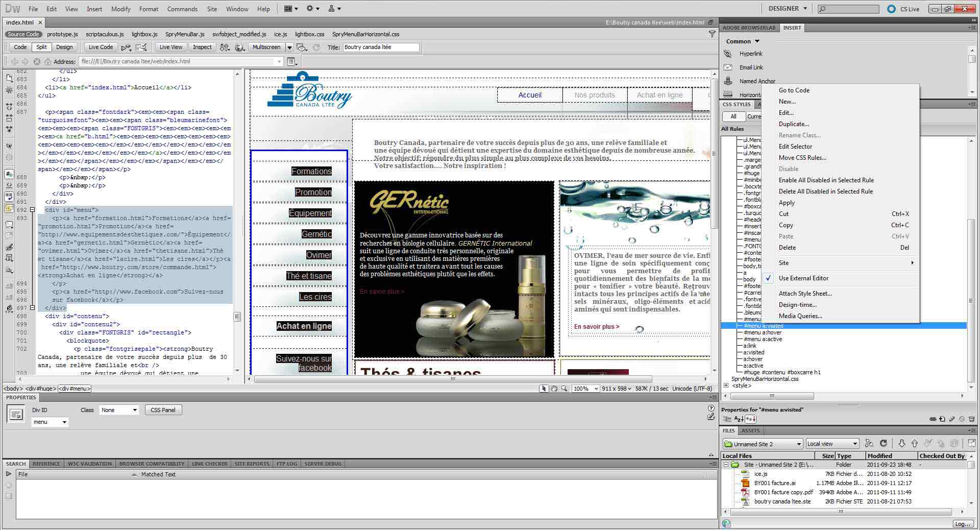The height and width of the screenshot is (530, 980).
Task: Click the related files filter funnel icon
Action: click(712, 34)
